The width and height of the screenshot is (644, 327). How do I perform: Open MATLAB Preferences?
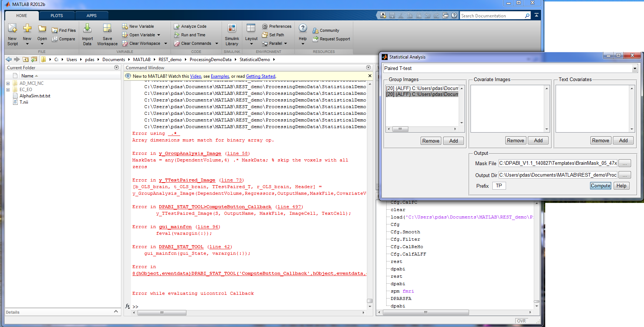(277, 26)
